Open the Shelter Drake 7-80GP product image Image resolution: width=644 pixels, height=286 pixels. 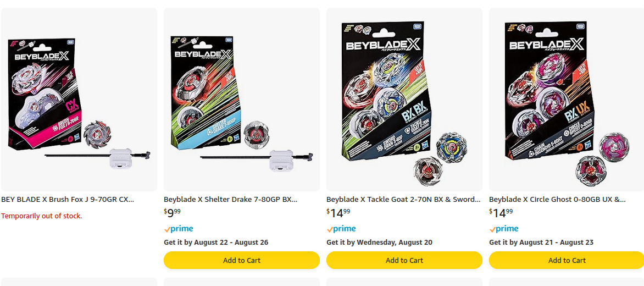pyautogui.click(x=242, y=100)
